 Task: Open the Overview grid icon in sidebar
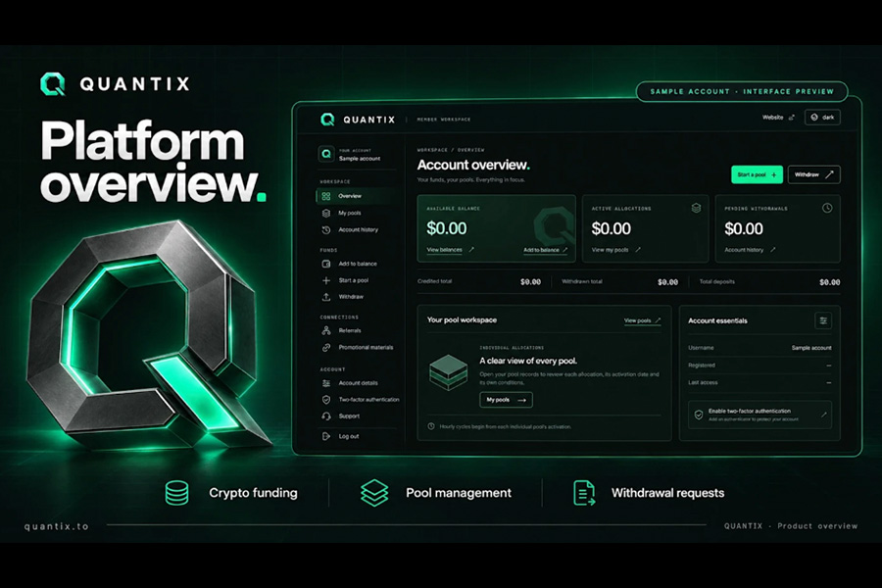326,196
